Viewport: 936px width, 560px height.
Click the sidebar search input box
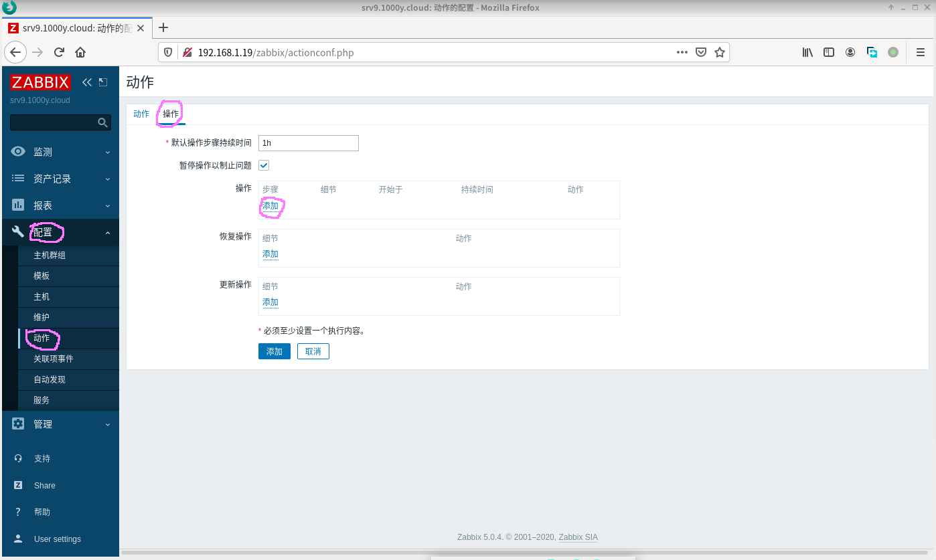[60, 122]
